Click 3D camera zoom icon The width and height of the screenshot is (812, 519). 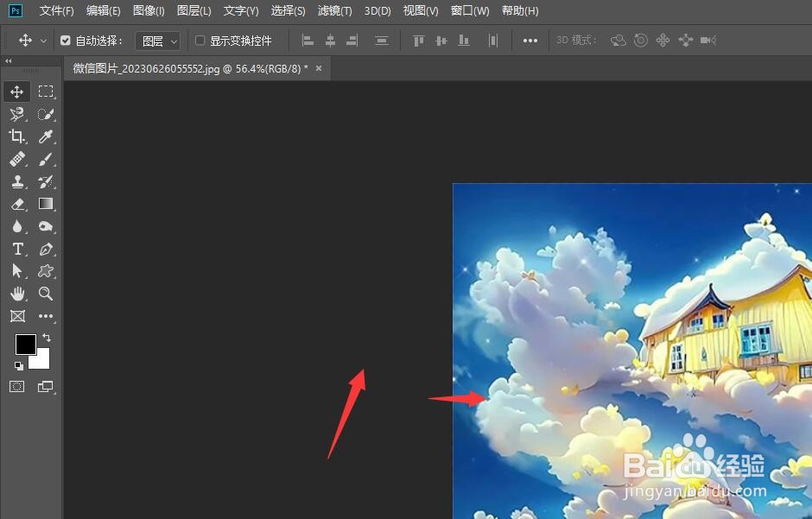coord(708,41)
